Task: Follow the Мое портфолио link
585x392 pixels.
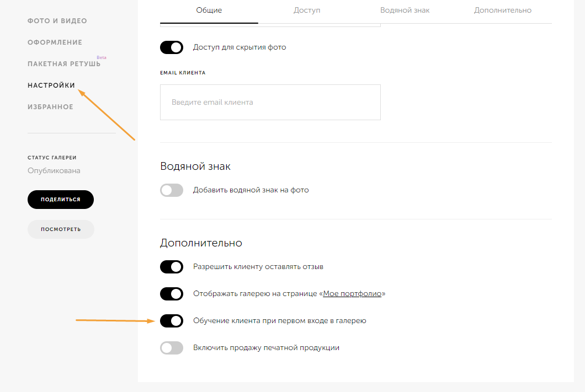Action: tap(352, 294)
